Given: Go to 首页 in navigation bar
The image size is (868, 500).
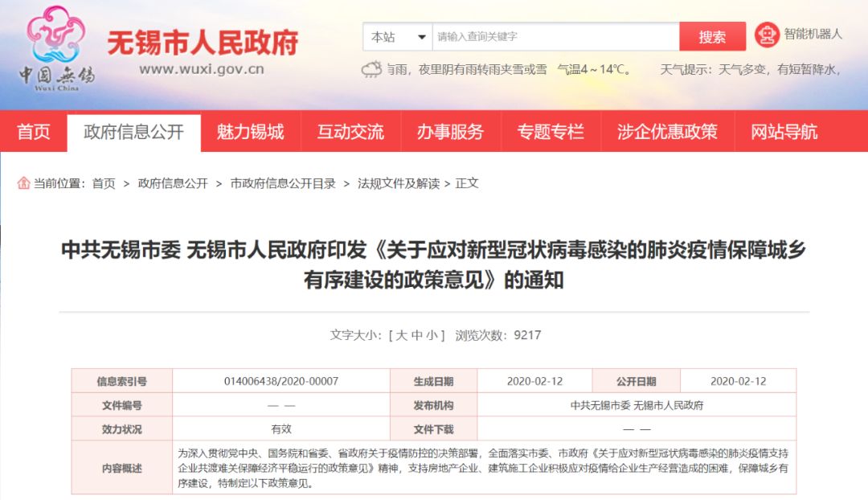Looking at the screenshot, I should pos(33,132).
